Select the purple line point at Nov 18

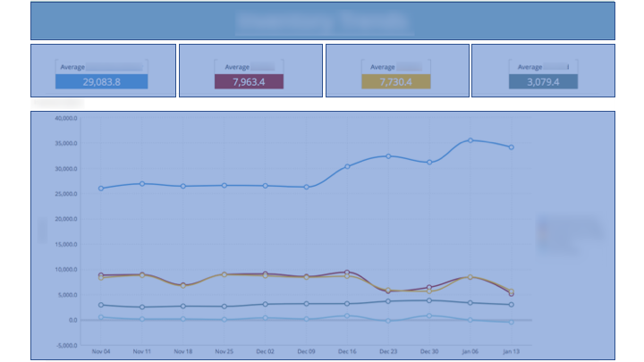pos(183,285)
